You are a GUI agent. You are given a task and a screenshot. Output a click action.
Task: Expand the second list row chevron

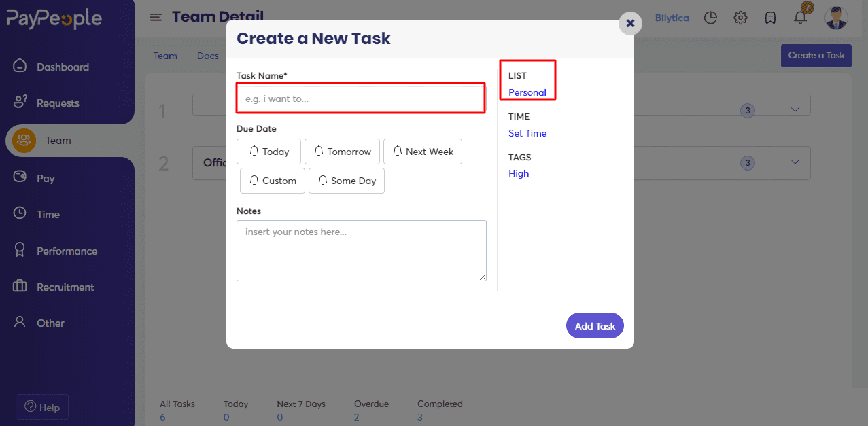(795, 162)
